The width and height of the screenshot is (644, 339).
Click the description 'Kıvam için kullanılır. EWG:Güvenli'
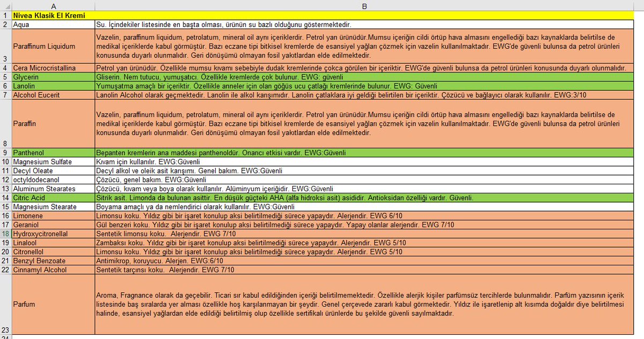[364, 162]
